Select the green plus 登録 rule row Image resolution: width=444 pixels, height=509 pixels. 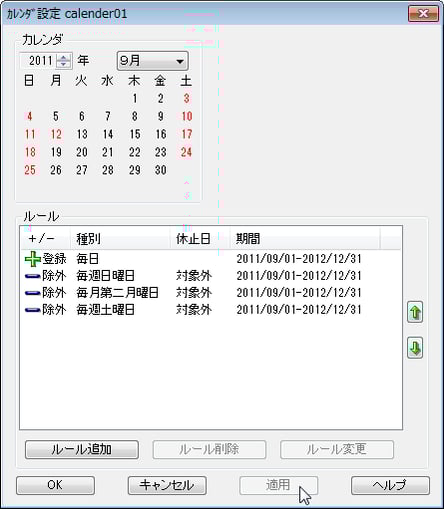[211, 259]
